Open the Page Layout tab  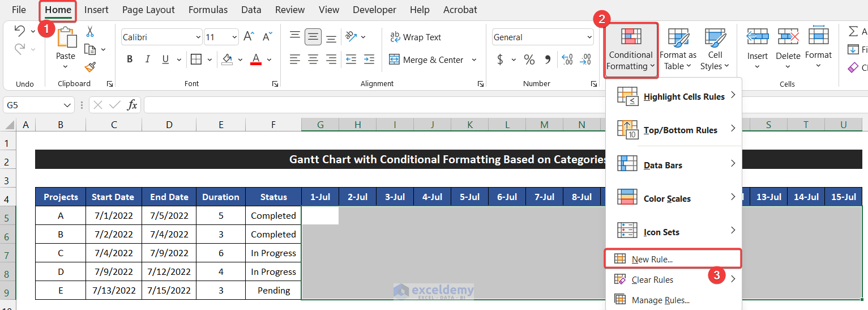pyautogui.click(x=148, y=10)
